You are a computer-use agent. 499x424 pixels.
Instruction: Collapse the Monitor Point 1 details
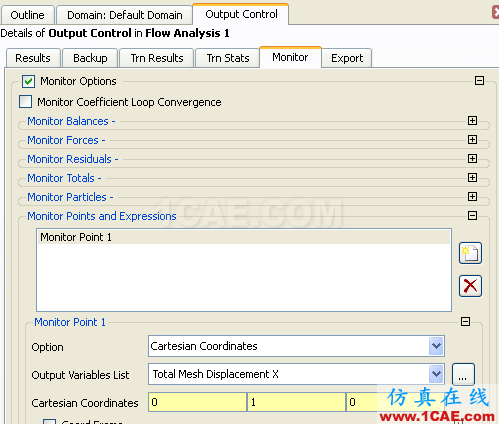(465, 322)
